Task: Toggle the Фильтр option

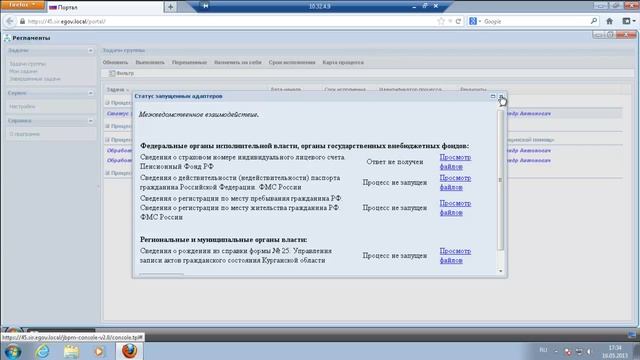Action: [x=121, y=73]
